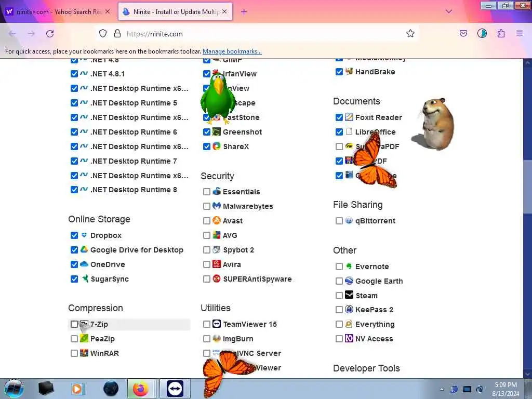The image size is (532, 399).
Task: Click the NV Access icon
Action: 349,338
